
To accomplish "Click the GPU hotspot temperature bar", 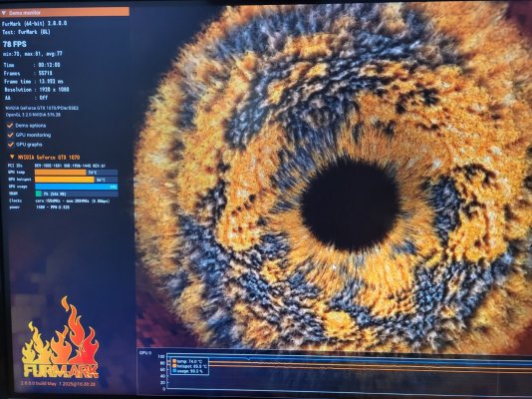I will (x=65, y=180).
